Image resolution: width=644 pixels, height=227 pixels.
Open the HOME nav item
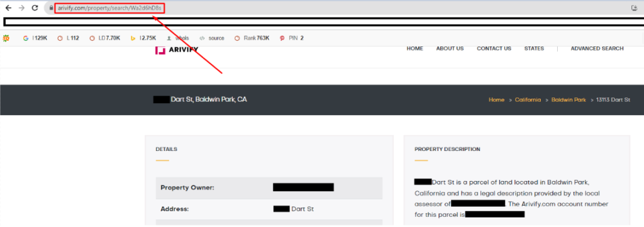pos(415,48)
